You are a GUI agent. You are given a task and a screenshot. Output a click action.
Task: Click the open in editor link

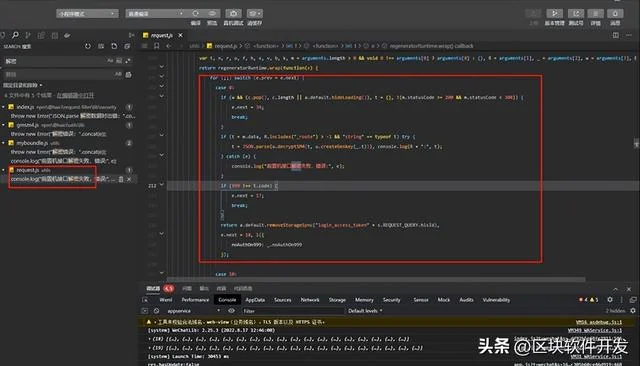pyautogui.click(x=75, y=95)
